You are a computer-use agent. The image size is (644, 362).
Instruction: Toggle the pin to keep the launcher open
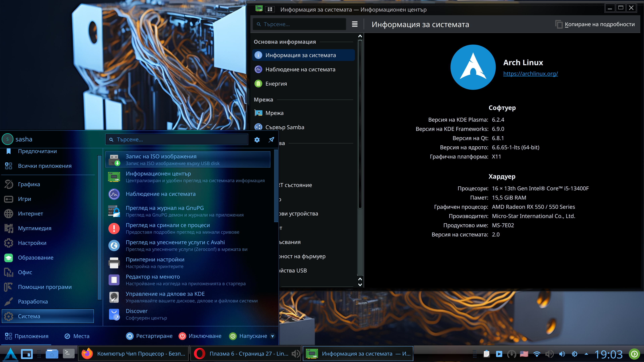pyautogui.click(x=271, y=140)
